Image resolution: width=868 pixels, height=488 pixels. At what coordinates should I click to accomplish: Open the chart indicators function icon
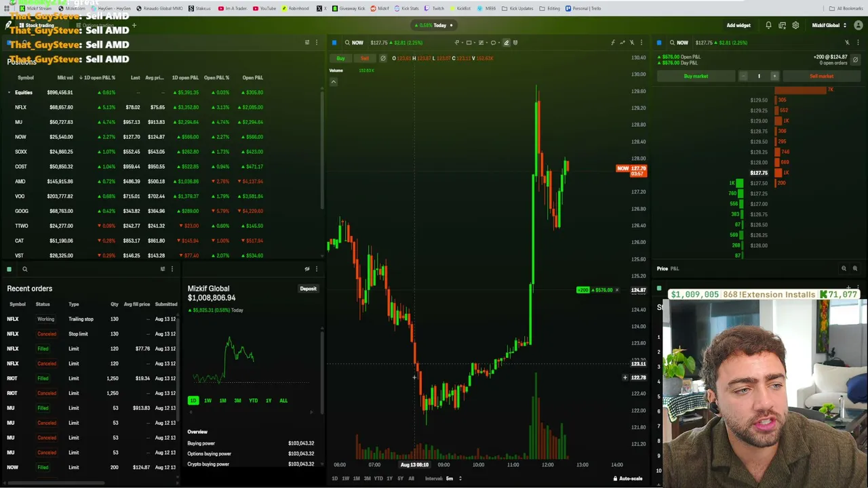coord(613,43)
